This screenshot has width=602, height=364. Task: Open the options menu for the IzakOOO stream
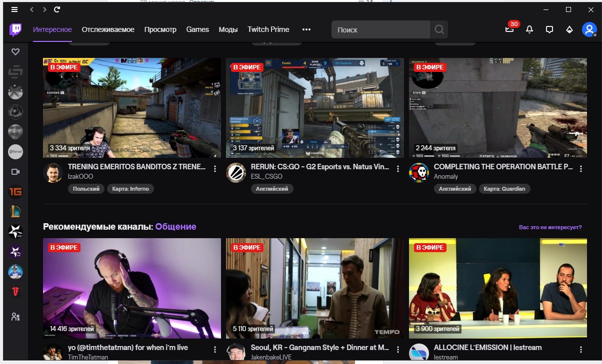(x=215, y=169)
